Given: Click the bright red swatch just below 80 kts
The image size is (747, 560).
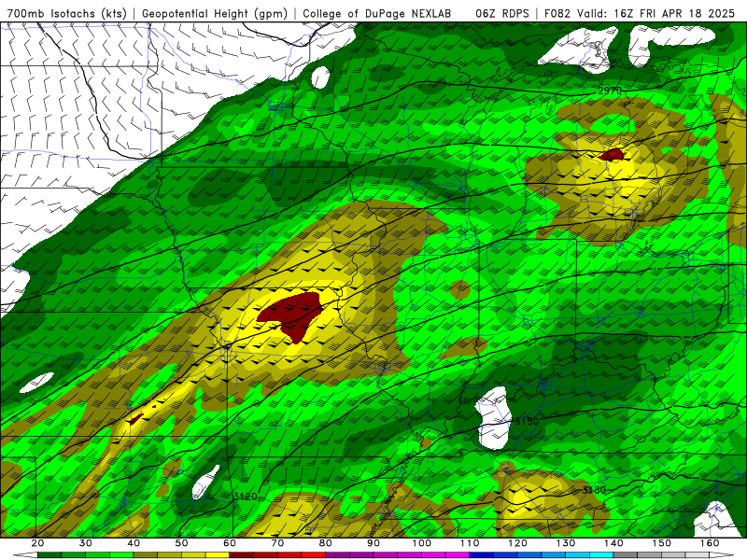Looking at the screenshot, I should point(313,555).
